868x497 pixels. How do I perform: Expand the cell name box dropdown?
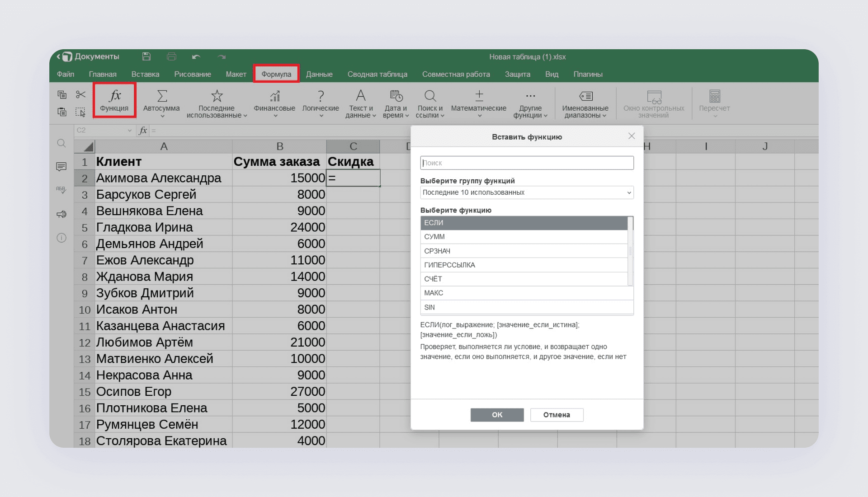click(129, 131)
